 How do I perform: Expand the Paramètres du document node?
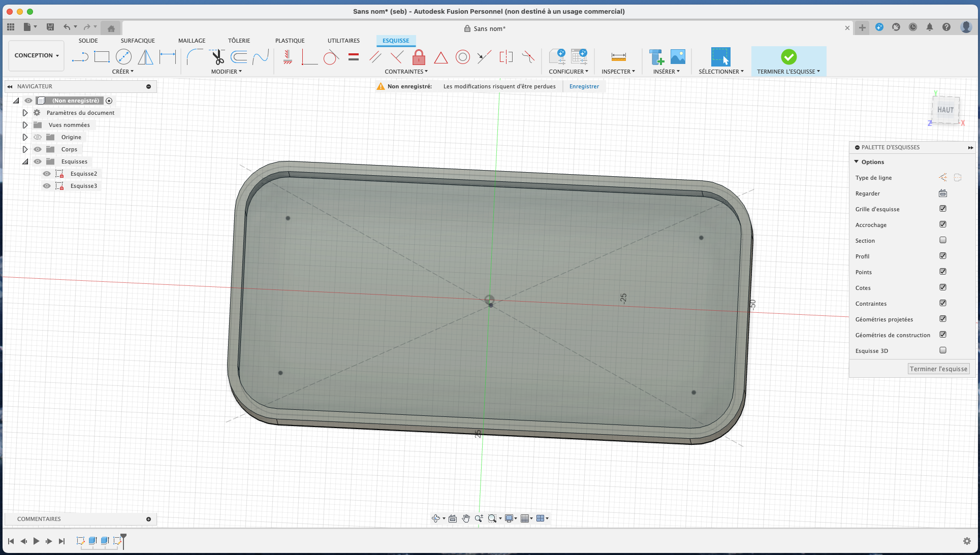25,113
